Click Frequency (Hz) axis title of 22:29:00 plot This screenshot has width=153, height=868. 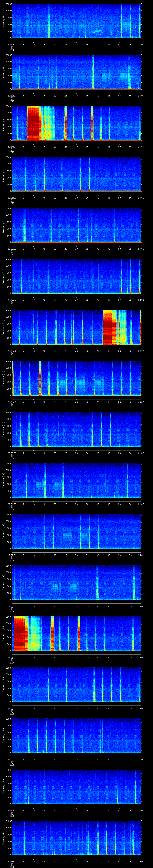click(3, 378)
